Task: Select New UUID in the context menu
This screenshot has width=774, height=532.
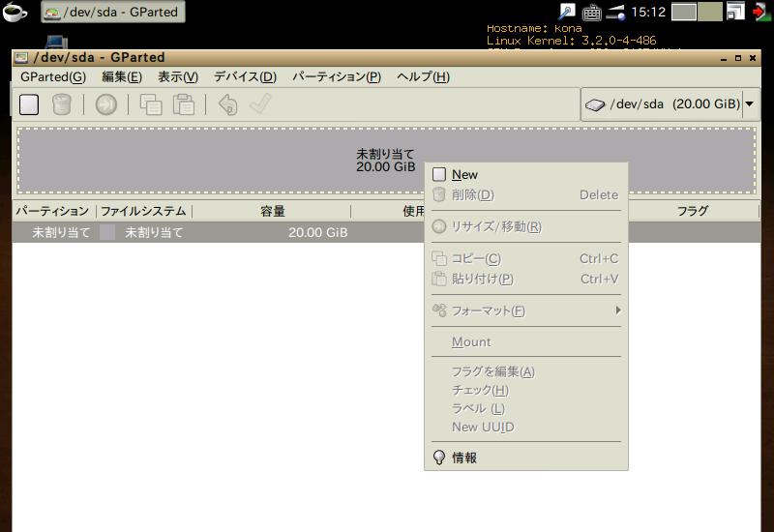Action: 526,428
